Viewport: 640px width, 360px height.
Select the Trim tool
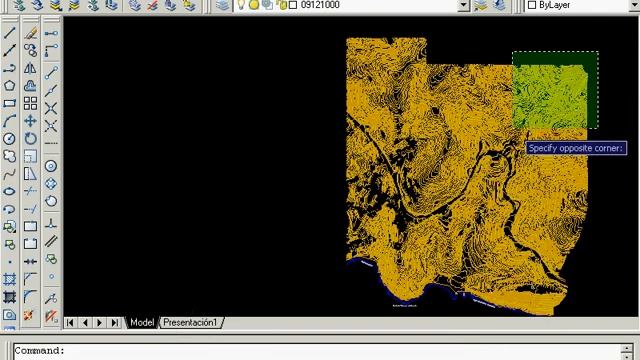(30, 191)
